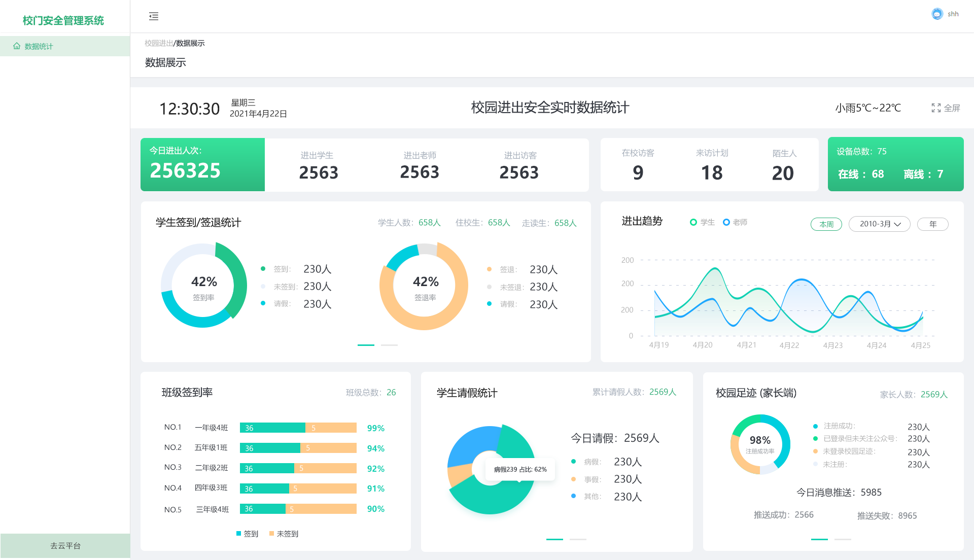
Task: Click the shh user avatar icon
Action: (x=937, y=14)
